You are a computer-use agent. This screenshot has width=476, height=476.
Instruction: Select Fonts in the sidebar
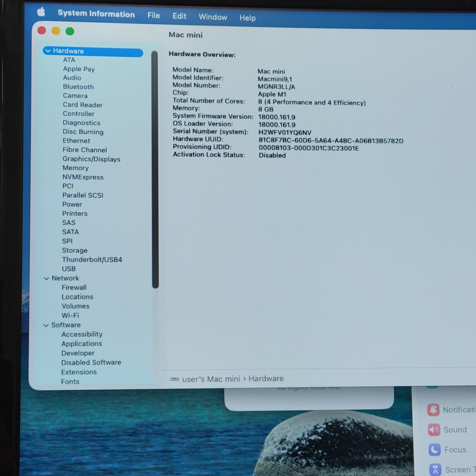tap(70, 382)
